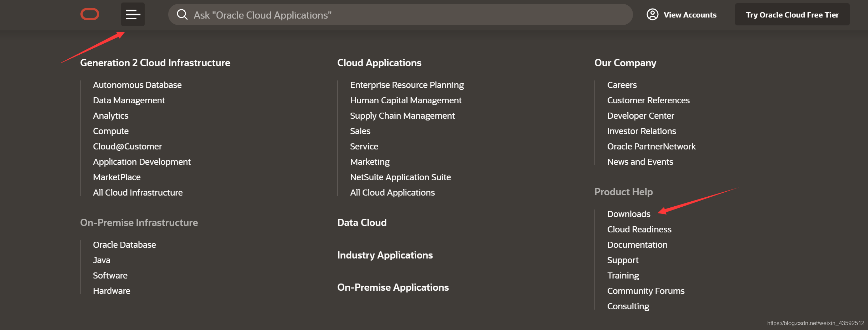Open Enterprise Resource Planning
Image resolution: width=868 pixels, height=330 pixels.
click(407, 85)
